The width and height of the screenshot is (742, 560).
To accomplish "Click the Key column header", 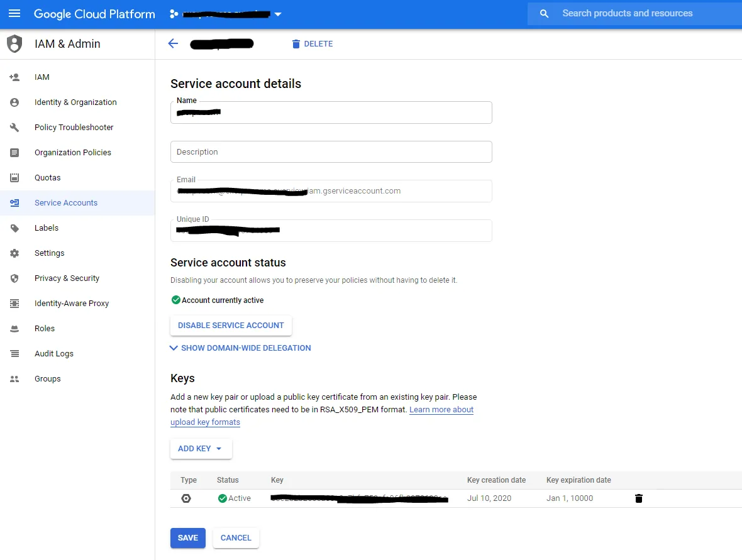I will click(x=277, y=480).
